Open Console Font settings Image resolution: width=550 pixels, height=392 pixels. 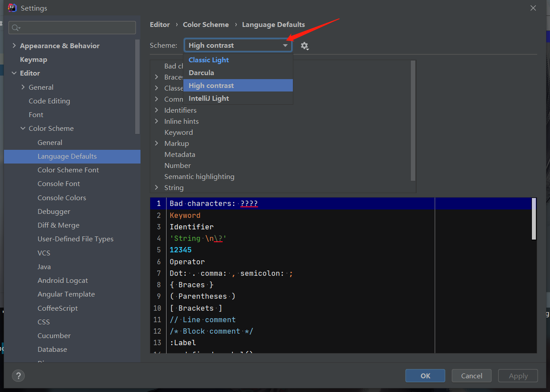click(59, 183)
